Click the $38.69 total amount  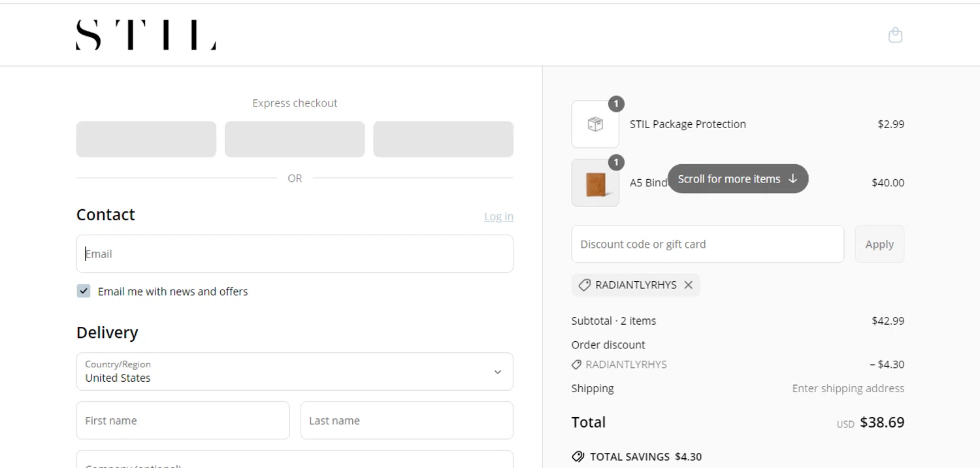882,422
